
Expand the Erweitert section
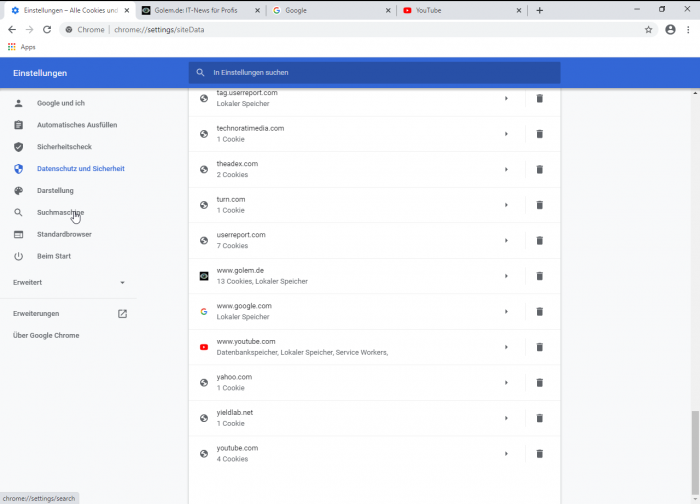(69, 283)
